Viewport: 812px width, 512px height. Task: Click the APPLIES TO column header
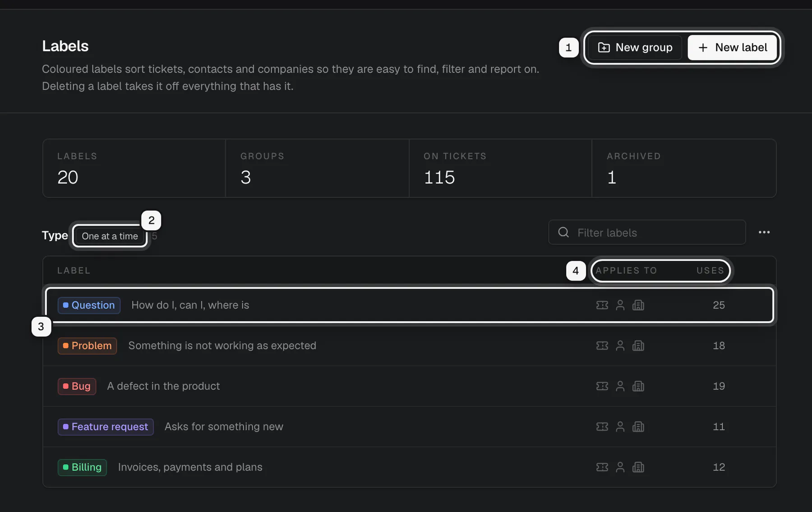[x=626, y=271]
